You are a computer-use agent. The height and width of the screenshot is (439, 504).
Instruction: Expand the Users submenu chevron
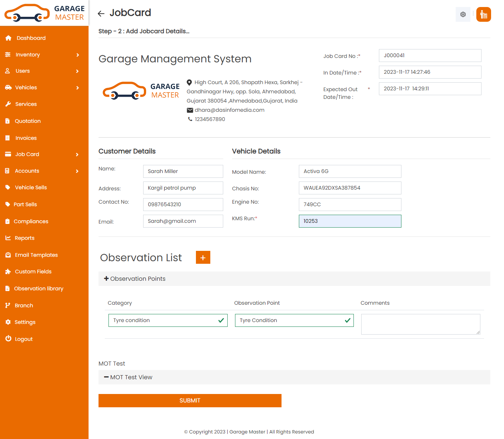pos(77,71)
